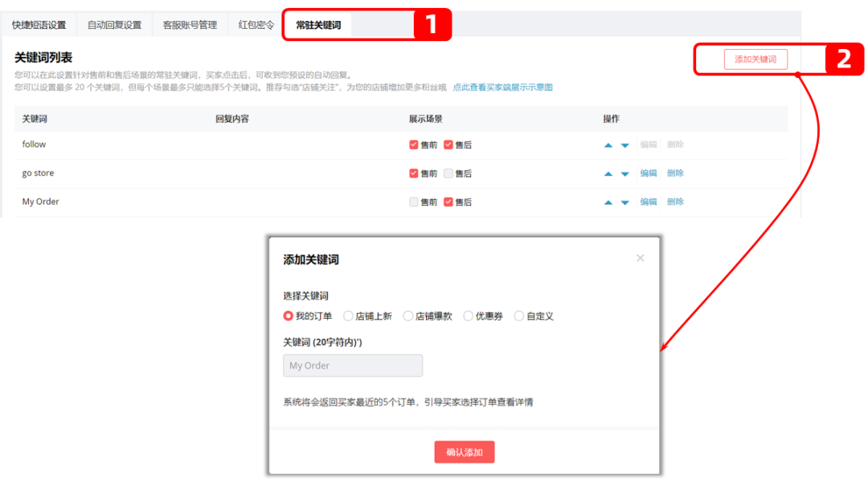
Task: Switch to the 自动回复设置 tab
Action: (x=113, y=25)
